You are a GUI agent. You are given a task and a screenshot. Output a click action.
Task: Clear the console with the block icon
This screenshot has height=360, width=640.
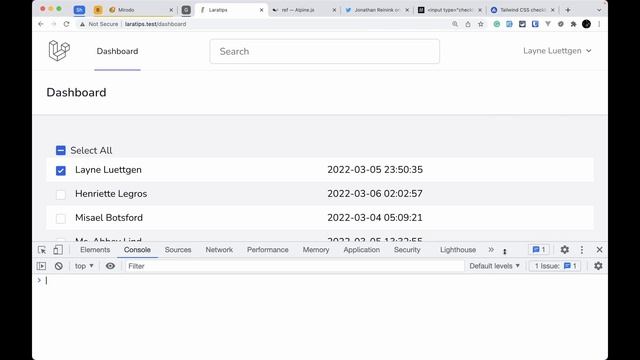point(59,266)
